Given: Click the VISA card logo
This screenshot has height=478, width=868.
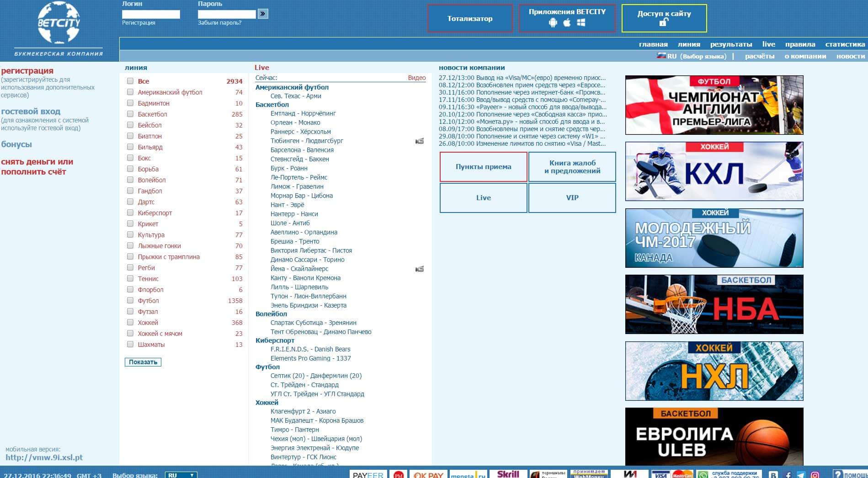Looking at the screenshot, I should click(660, 474).
